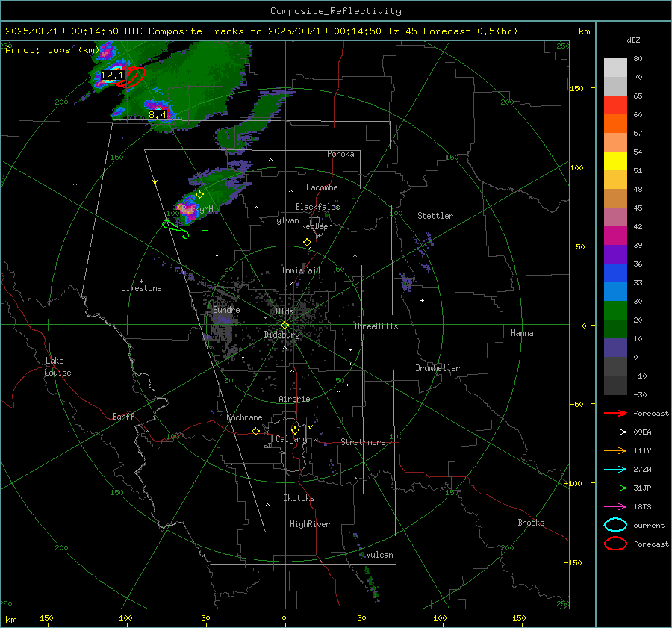
Task: Click the Stettler city label
Action: [435, 216]
